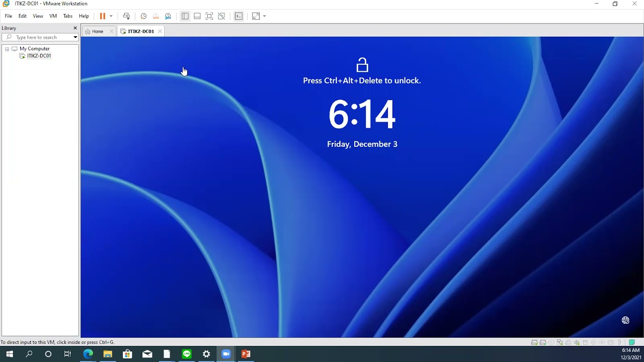644x362 pixels.
Task: Toggle the console view button
Action: click(238, 16)
